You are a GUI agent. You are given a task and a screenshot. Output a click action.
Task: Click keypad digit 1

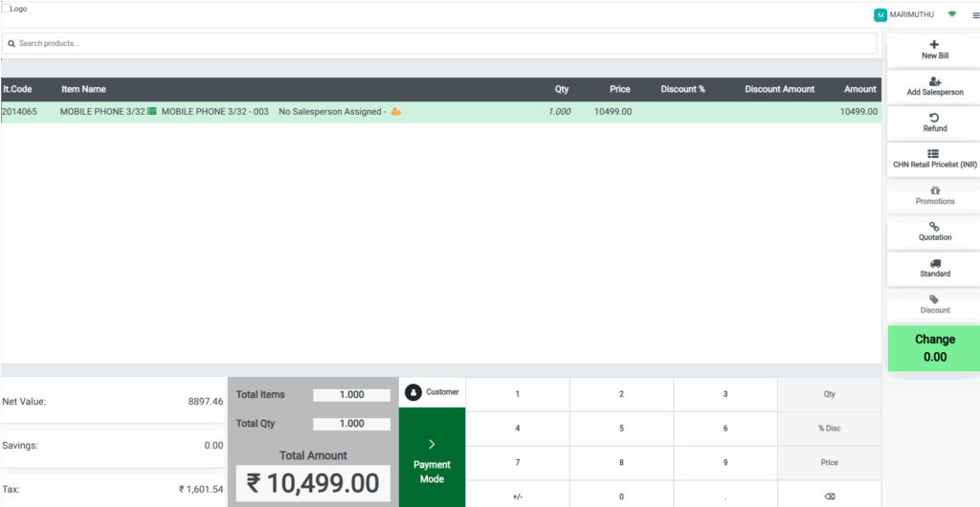(x=518, y=394)
